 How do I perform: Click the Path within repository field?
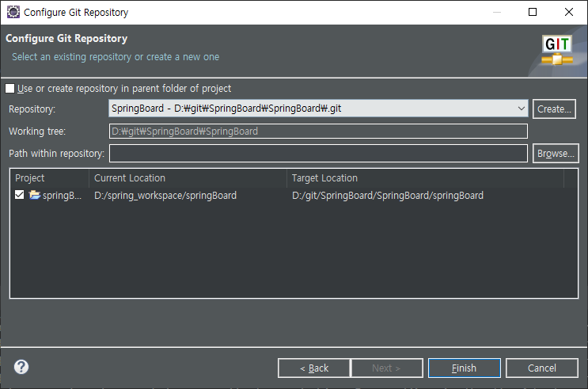coord(318,153)
